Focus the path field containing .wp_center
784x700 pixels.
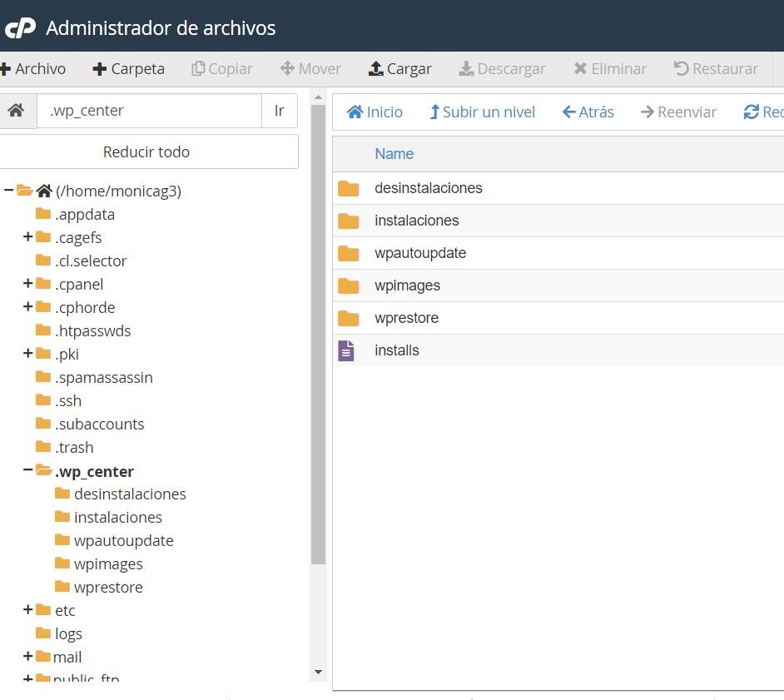coord(149,111)
